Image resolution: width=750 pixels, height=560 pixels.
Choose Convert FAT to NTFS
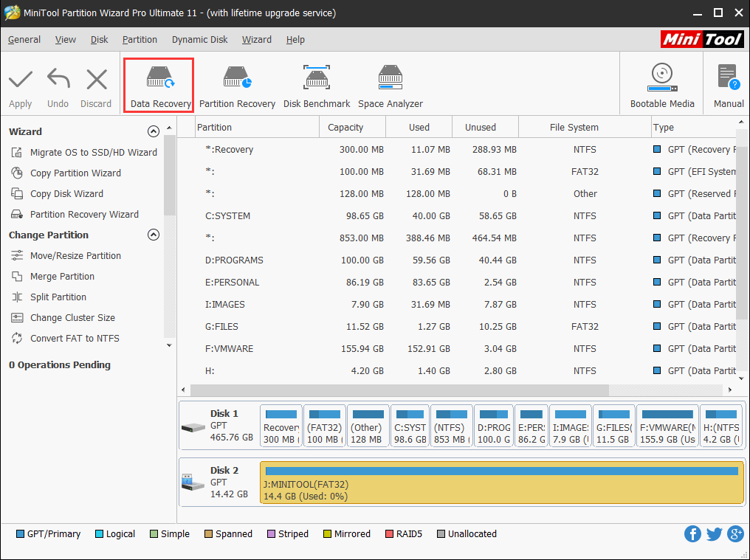point(65,338)
